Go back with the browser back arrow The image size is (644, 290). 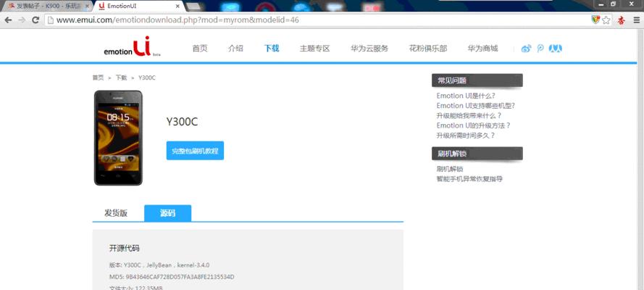click(x=8, y=20)
